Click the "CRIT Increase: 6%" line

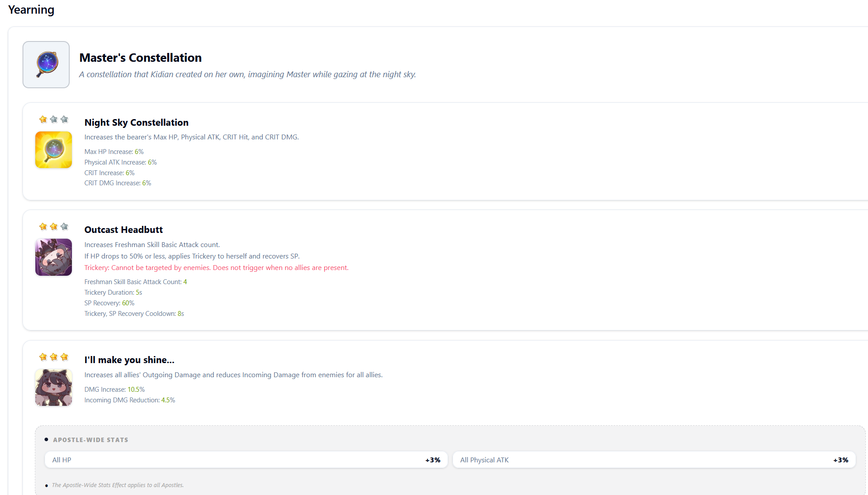pyautogui.click(x=110, y=173)
